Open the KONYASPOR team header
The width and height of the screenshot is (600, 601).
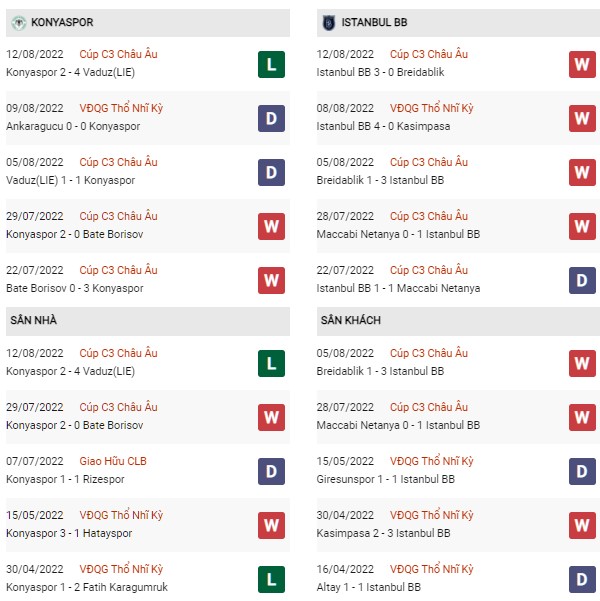148,23
